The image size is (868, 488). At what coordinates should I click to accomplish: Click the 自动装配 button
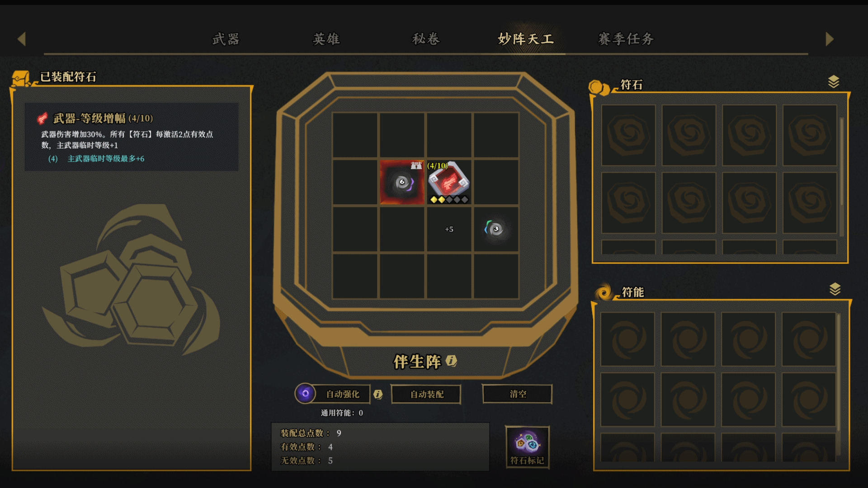click(x=426, y=394)
